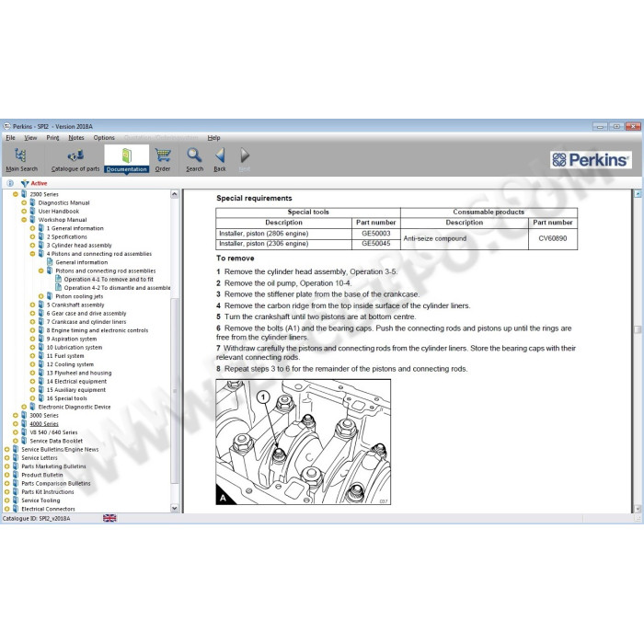Select 13 Flywheel and housing
Viewport: 644px width, 644px height.
coord(79,373)
